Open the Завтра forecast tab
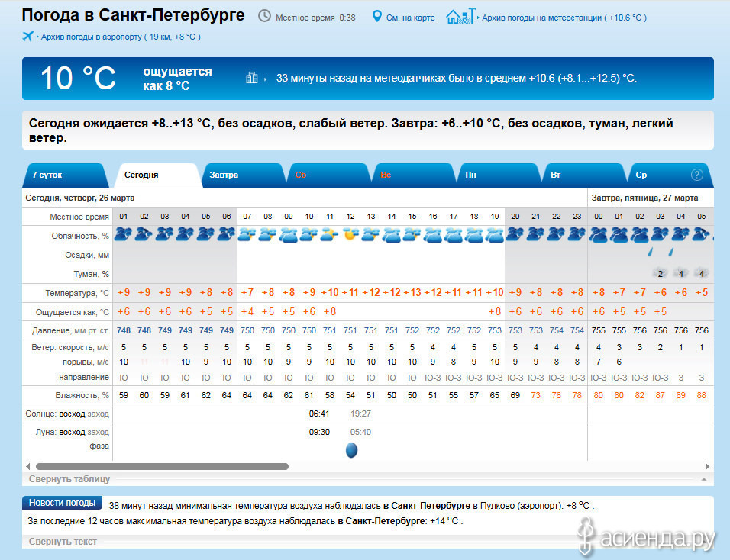This screenshot has height=560, width=730. click(x=224, y=175)
